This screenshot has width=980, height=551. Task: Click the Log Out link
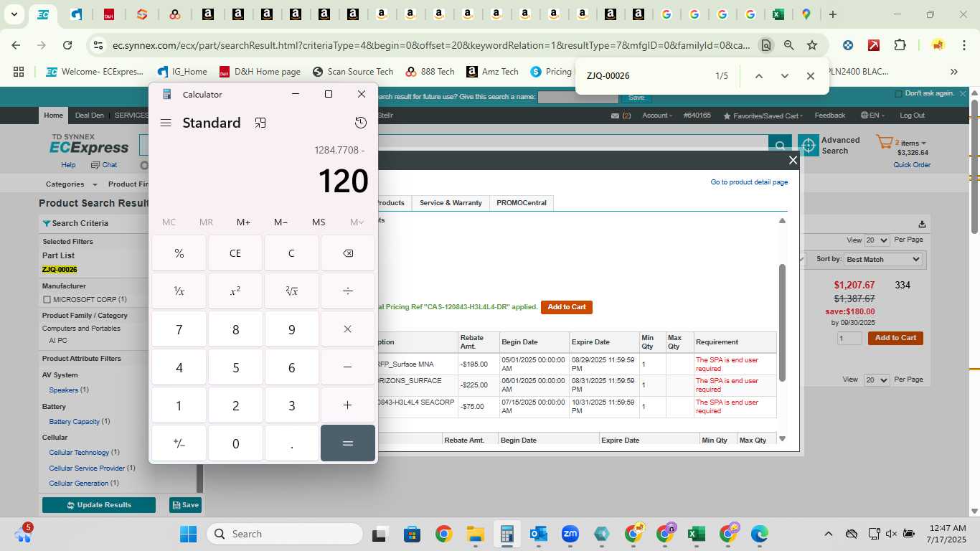point(912,116)
